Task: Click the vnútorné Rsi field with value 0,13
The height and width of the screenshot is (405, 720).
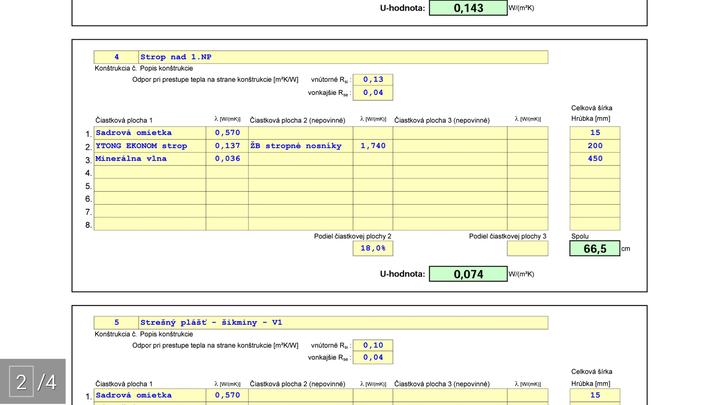Action: (x=373, y=79)
